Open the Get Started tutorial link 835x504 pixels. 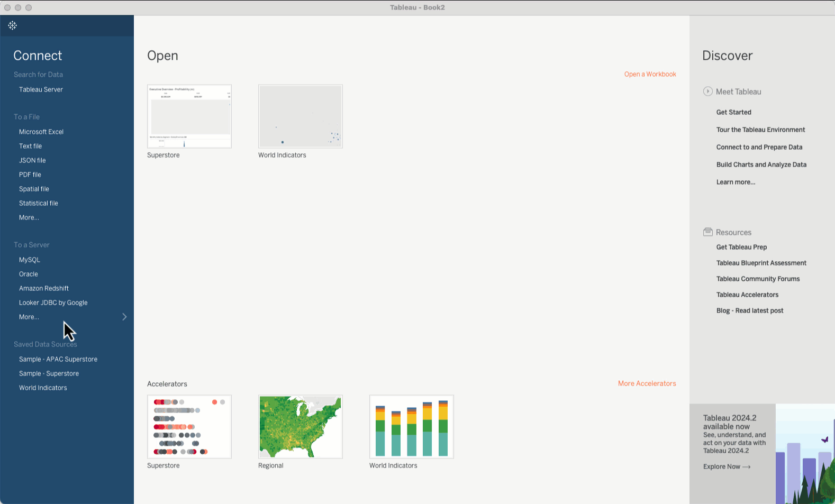pos(733,112)
